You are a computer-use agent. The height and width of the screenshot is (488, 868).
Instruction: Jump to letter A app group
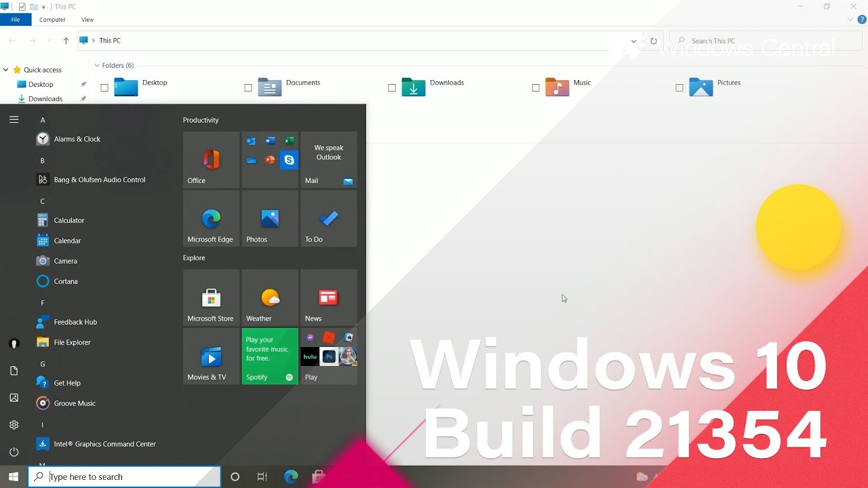[x=43, y=120]
